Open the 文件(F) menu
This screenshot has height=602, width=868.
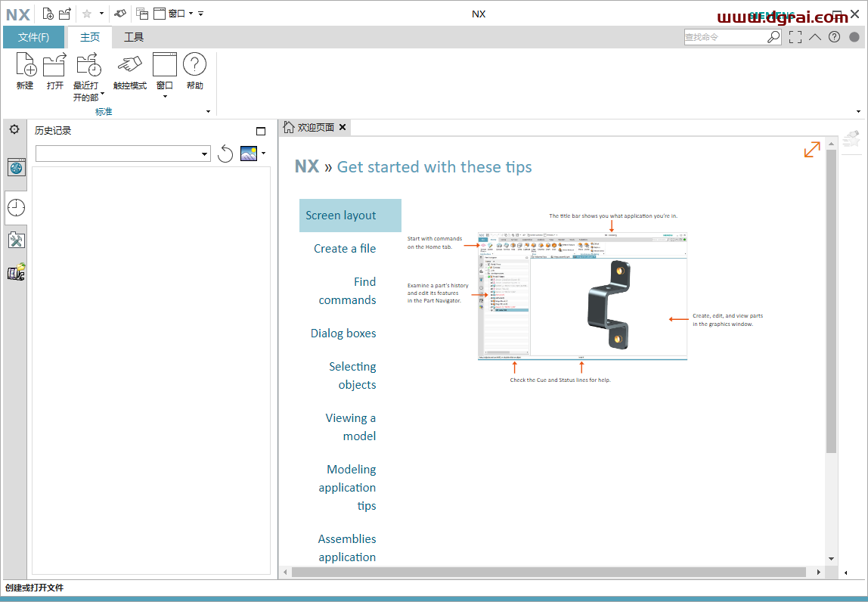coord(33,37)
